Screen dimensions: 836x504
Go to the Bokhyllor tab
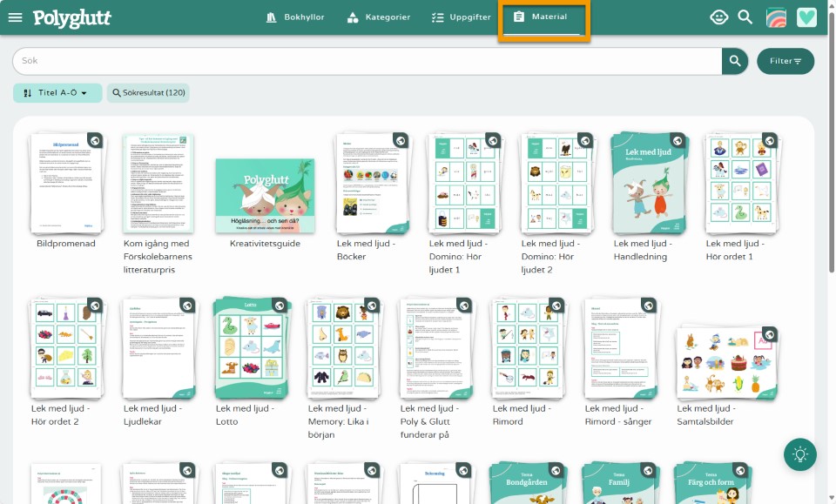(x=294, y=17)
